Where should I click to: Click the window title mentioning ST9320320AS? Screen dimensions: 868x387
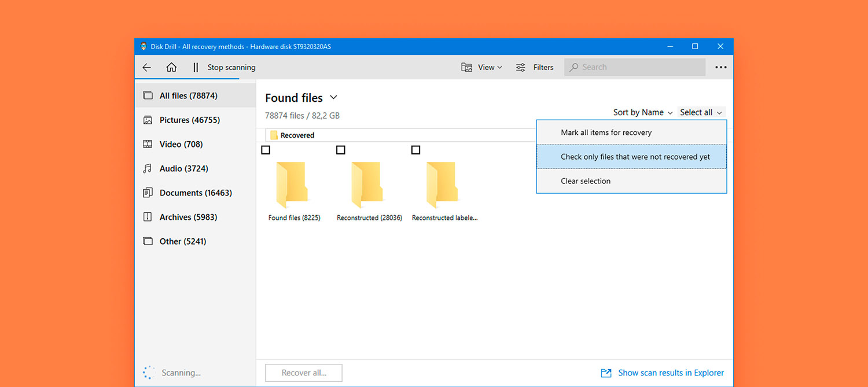[241, 47]
